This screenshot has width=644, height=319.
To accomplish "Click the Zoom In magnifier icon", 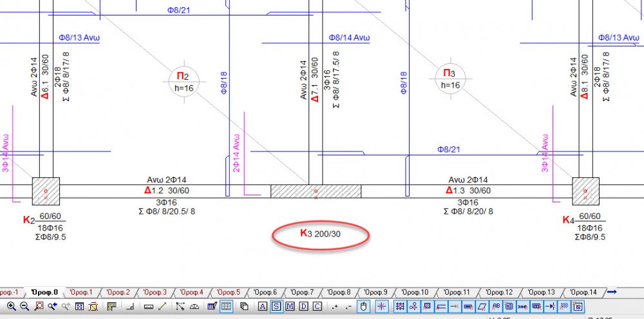I will pyautogui.click(x=11, y=306).
